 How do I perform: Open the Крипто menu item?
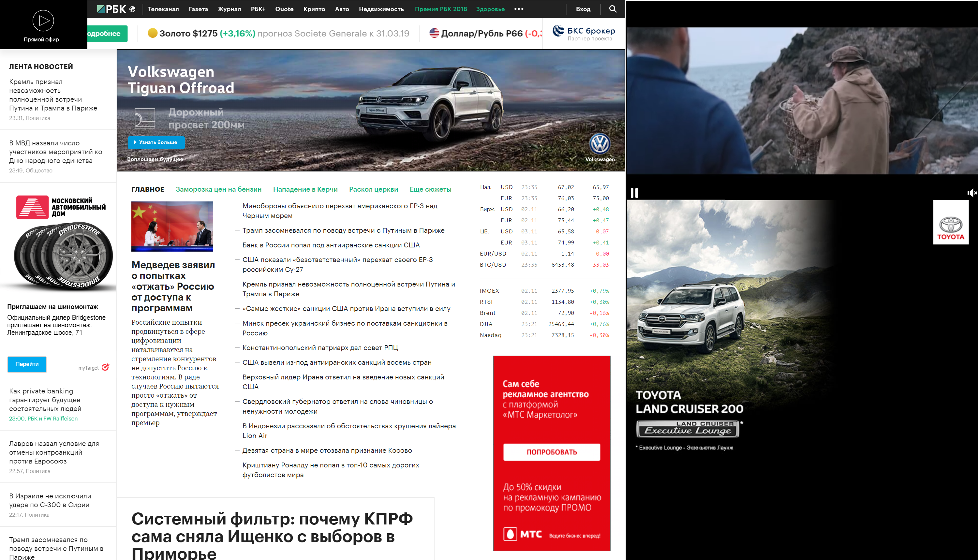point(314,9)
